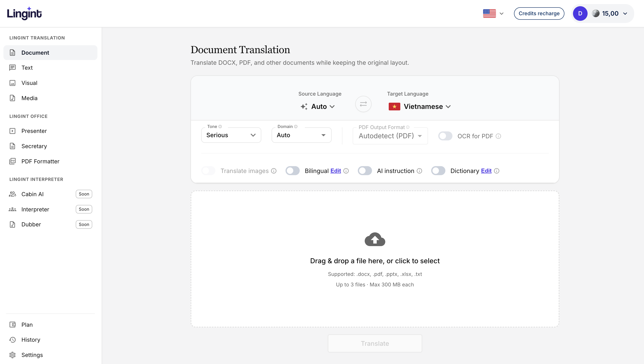Screen dimensions: 644x364
Task: Swap source and target languages
Action: pyautogui.click(x=363, y=104)
